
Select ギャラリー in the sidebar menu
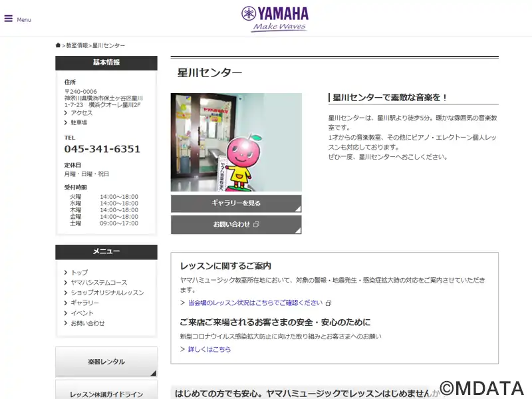(x=85, y=303)
